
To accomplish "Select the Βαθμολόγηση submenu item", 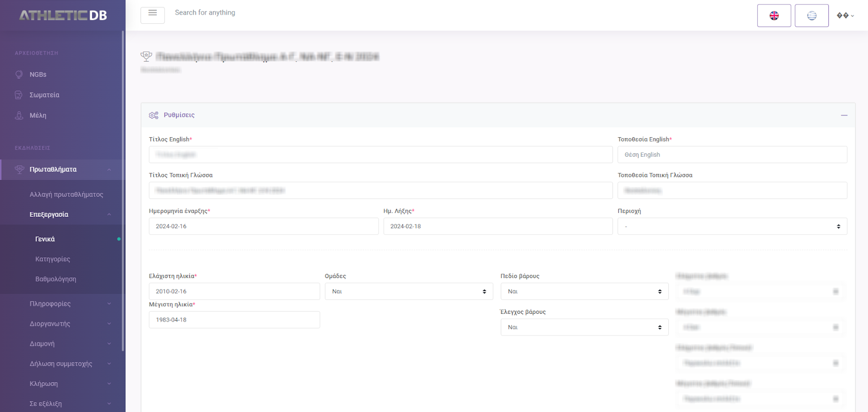I will (x=56, y=279).
